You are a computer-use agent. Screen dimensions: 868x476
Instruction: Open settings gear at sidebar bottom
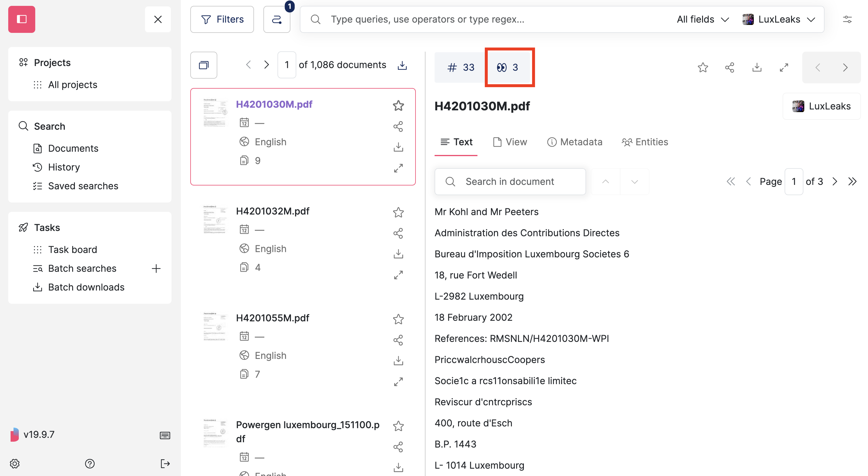tap(14, 464)
